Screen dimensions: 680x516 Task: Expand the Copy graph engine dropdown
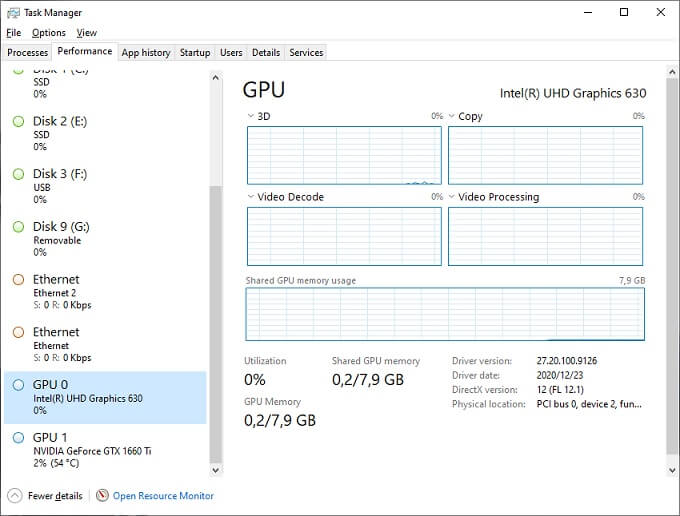[452, 117]
